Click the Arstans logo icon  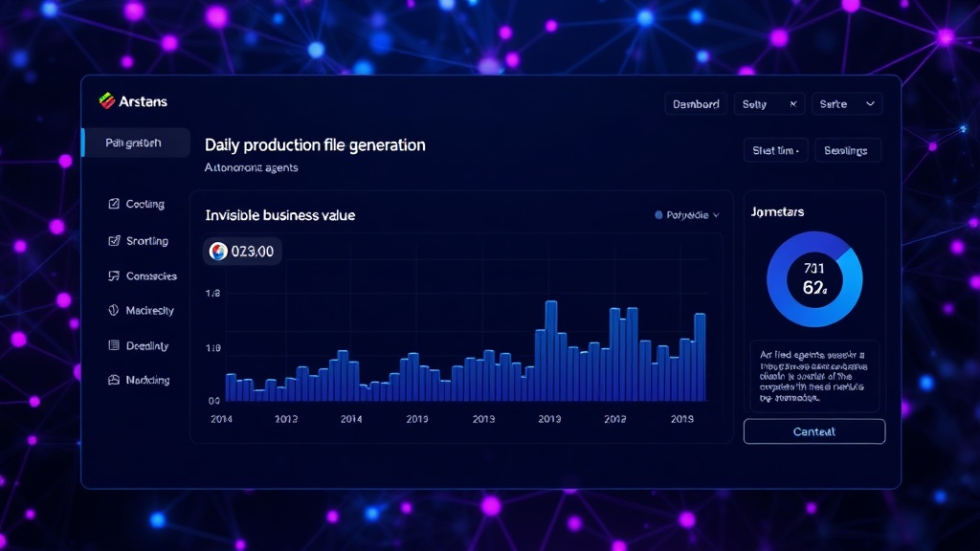coord(107,100)
